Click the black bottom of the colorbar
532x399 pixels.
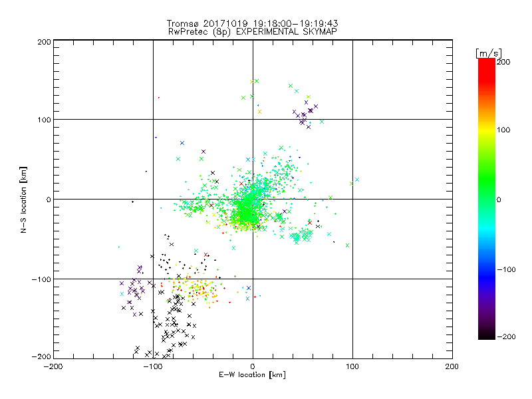pyautogui.click(x=487, y=334)
